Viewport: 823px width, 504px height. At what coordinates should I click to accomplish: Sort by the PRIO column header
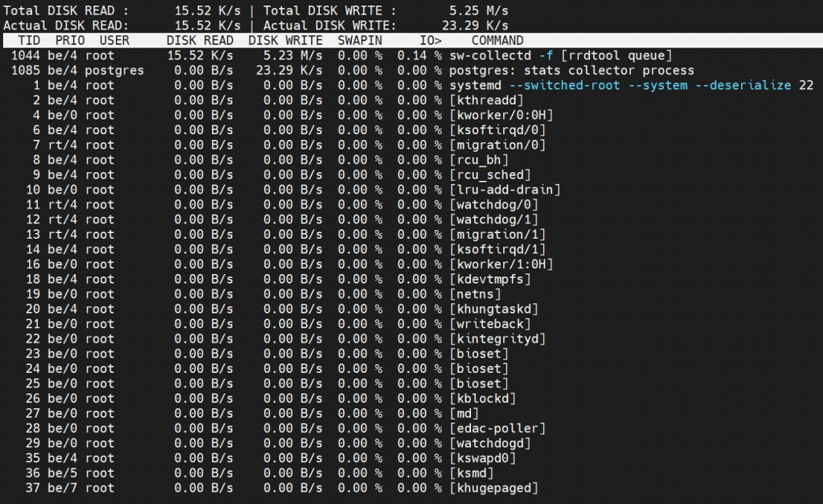[69, 40]
